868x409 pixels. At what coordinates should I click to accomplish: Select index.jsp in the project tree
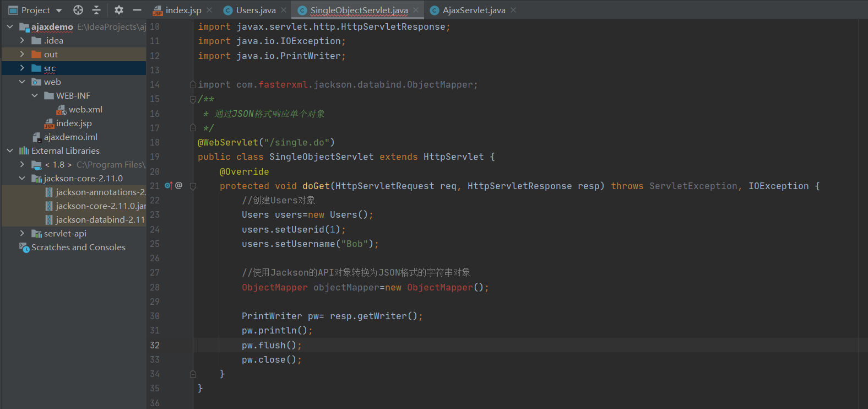(74, 123)
